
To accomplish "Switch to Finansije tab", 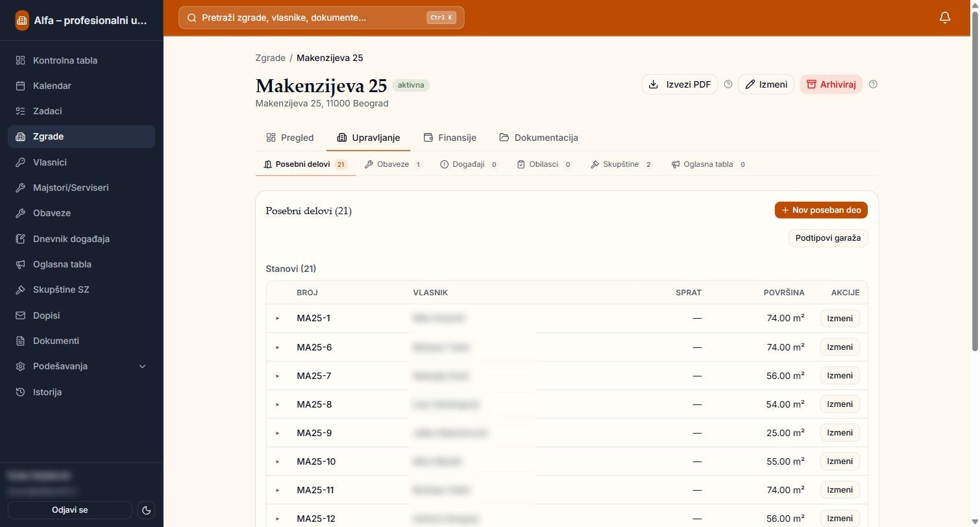I will tap(450, 138).
